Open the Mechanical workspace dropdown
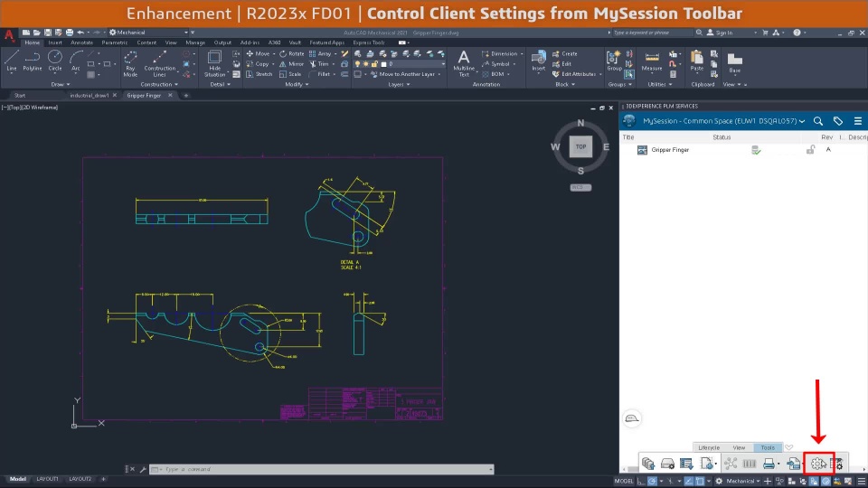 pyautogui.click(x=148, y=33)
